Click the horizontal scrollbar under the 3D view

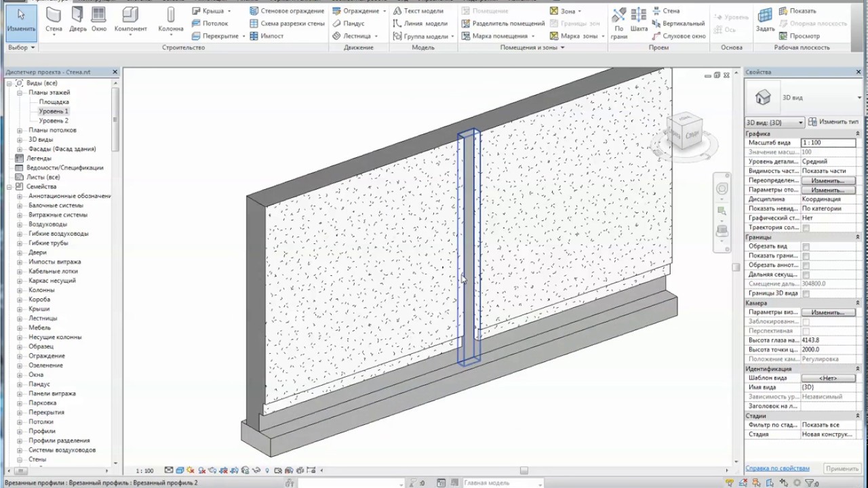click(x=524, y=470)
